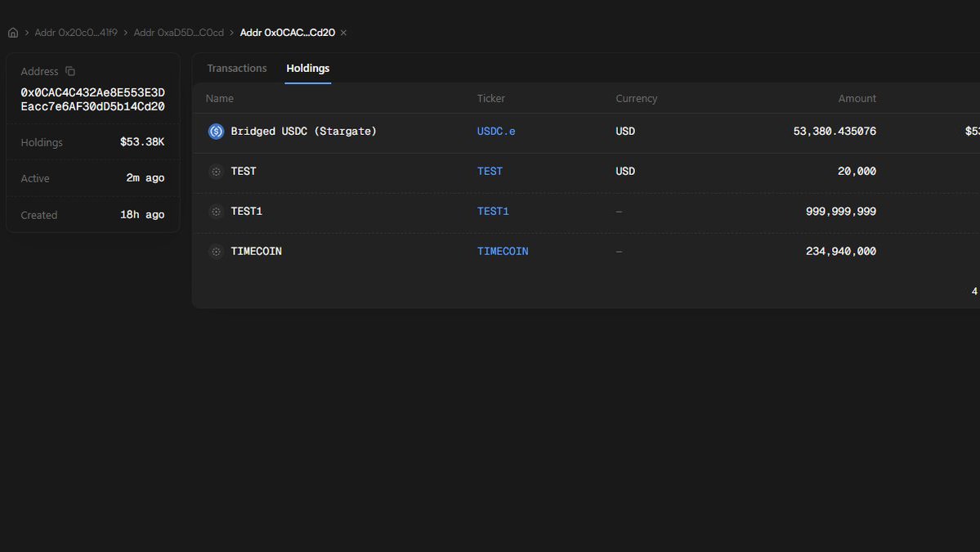Screen dimensions: 980x552
Task: Open the USDC.e ticker link
Action: point(496,132)
